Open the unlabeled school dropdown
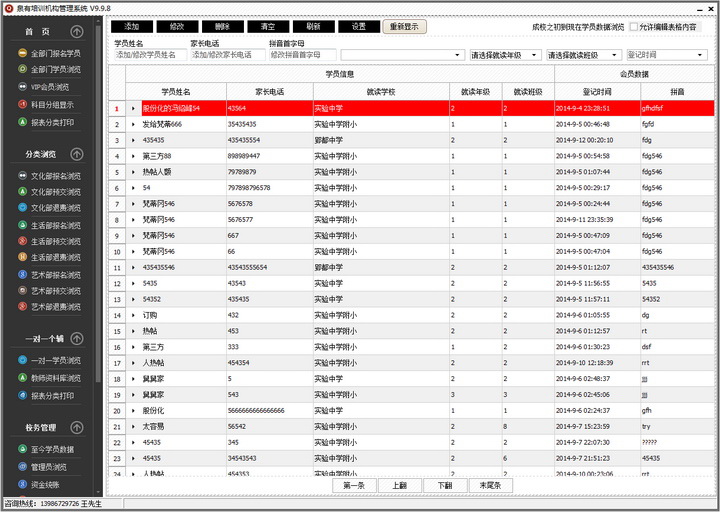This screenshot has width=720, height=512. 401,55
